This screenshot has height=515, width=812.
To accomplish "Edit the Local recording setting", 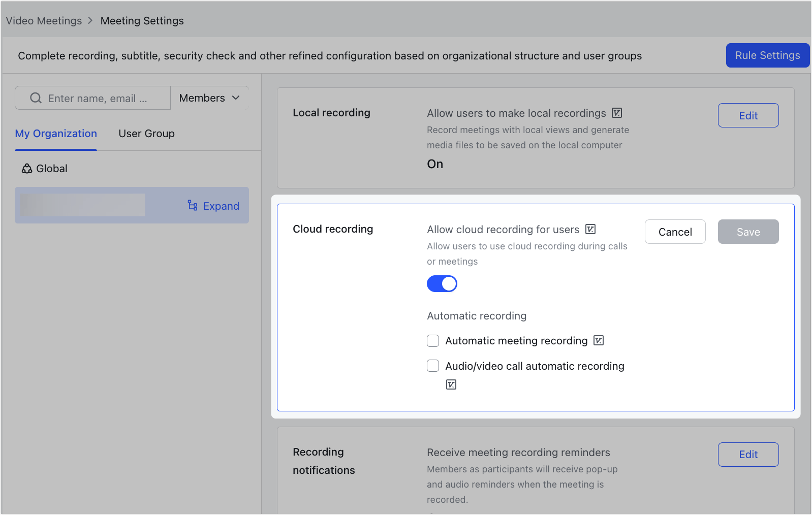I will [x=748, y=115].
